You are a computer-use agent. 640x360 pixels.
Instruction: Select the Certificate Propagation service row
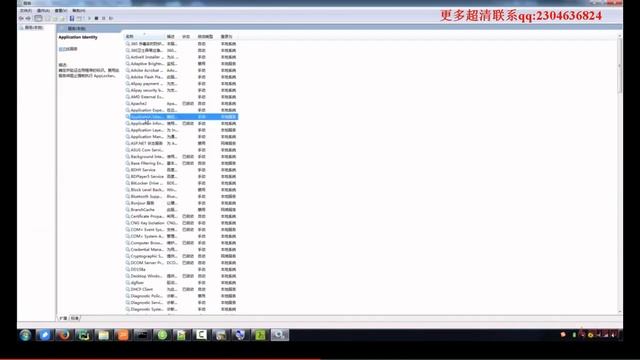(181, 216)
